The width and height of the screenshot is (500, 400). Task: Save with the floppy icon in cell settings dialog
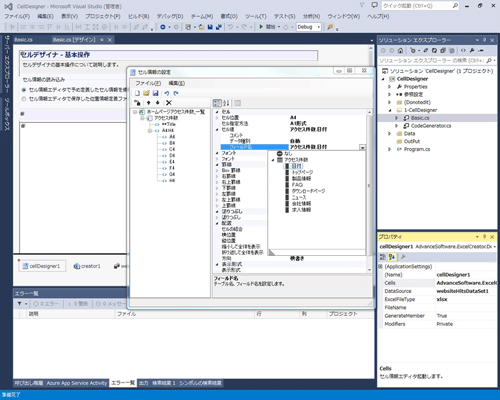click(155, 93)
